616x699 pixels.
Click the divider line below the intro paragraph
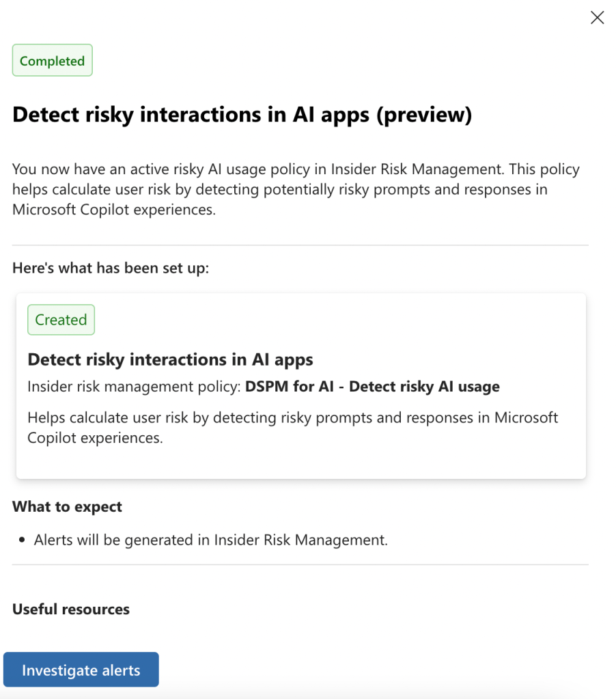(x=300, y=245)
